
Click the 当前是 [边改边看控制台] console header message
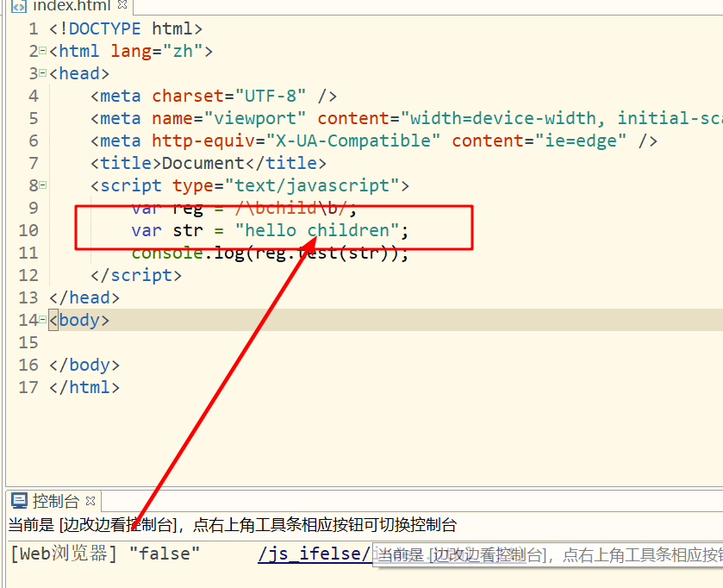(233, 525)
